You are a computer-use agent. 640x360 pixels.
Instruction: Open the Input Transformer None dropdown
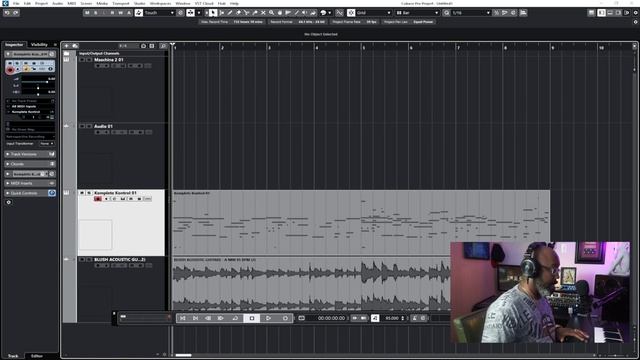click(47, 144)
